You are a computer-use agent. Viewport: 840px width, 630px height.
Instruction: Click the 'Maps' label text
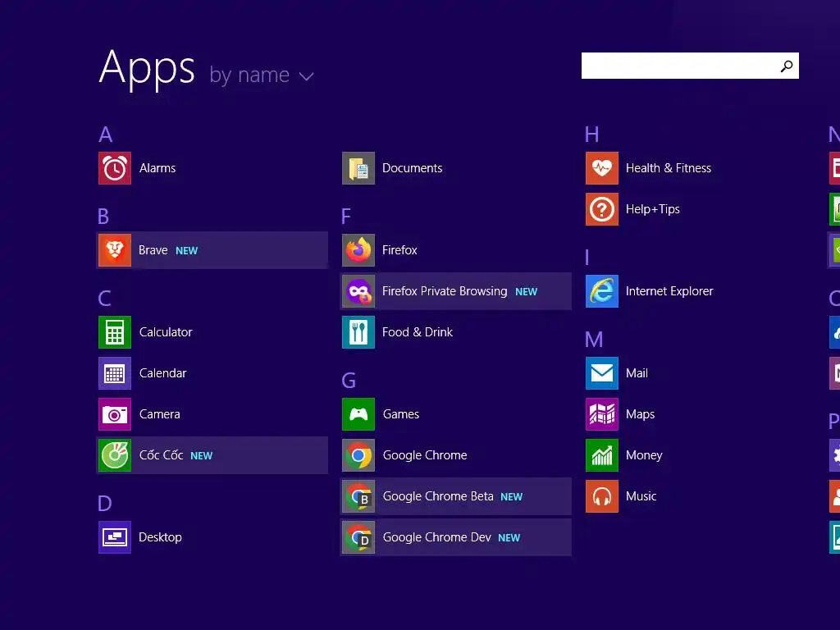click(x=640, y=414)
